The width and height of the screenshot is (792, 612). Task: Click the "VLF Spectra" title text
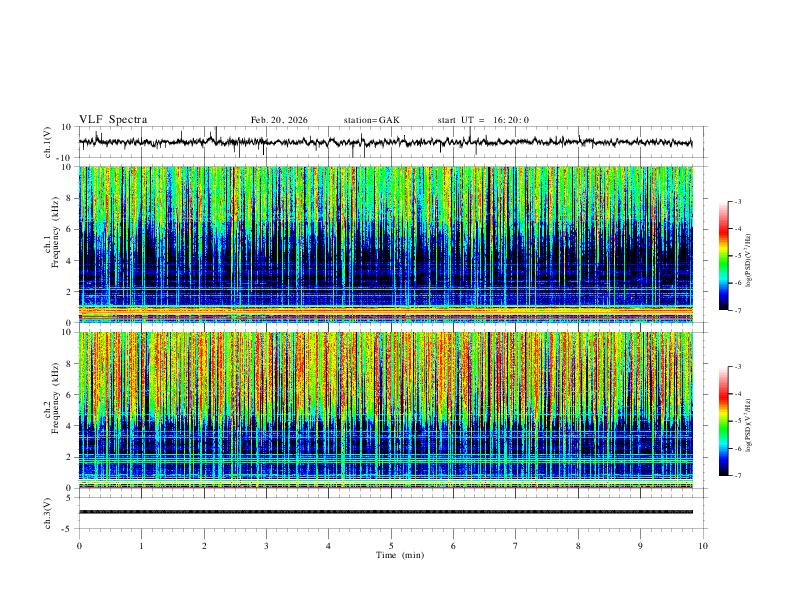coord(113,120)
